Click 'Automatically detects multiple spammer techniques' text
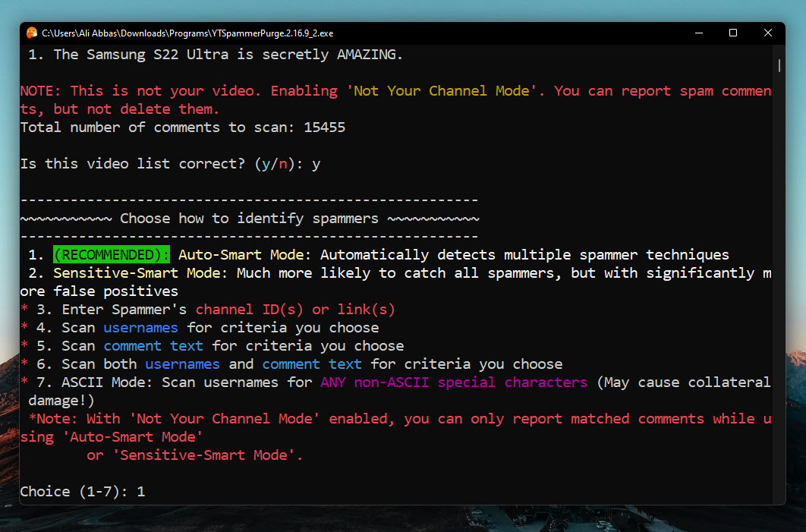Screen dimensions: 806x532 tap(525, 255)
